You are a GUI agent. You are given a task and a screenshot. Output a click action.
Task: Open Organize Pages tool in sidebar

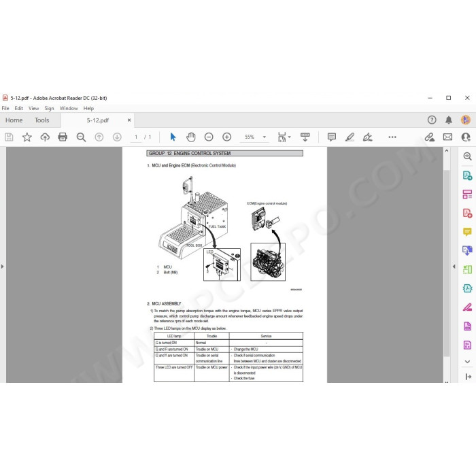pos(467,269)
